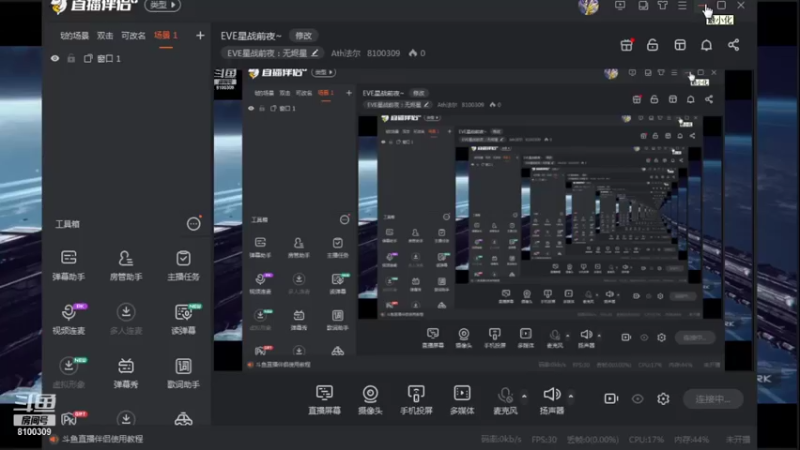Select the 双击 tab

click(x=105, y=36)
